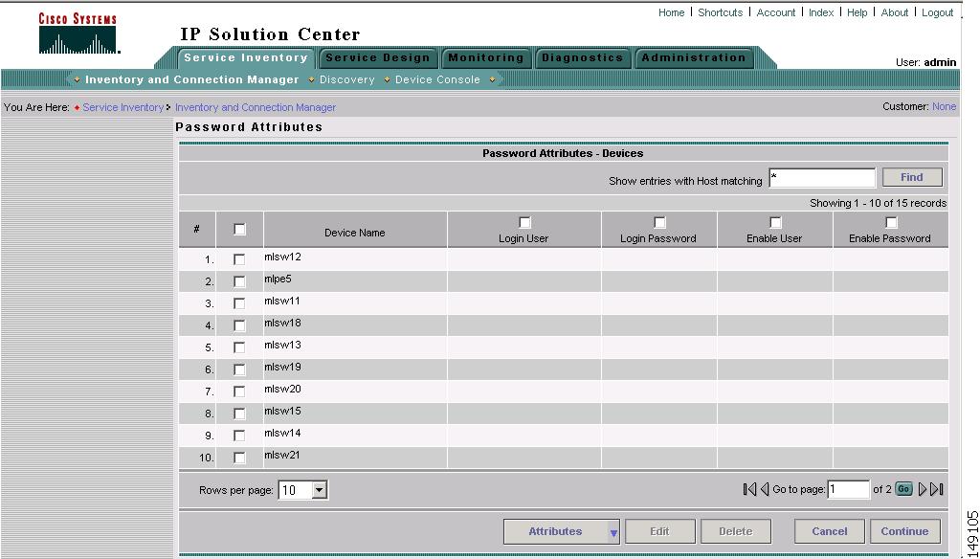Screen dimensions: 980x559
Task: Open the Diagnostics tab
Action: tap(582, 57)
